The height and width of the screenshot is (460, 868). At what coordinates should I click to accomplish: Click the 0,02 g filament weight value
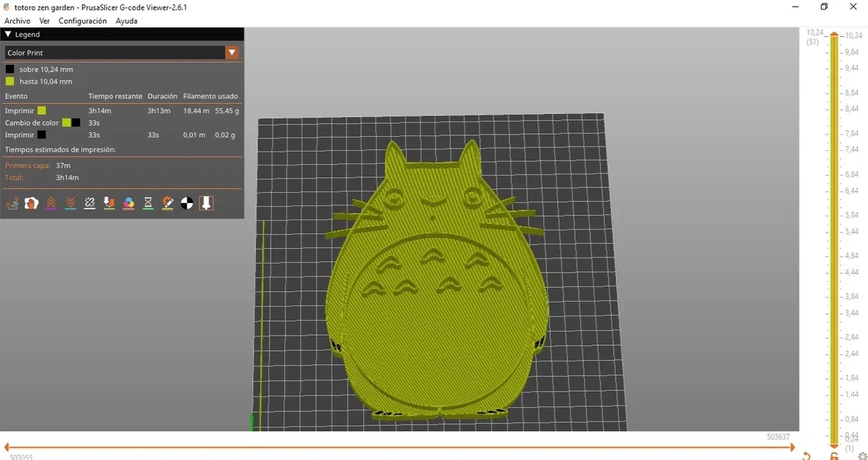(225, 135)
